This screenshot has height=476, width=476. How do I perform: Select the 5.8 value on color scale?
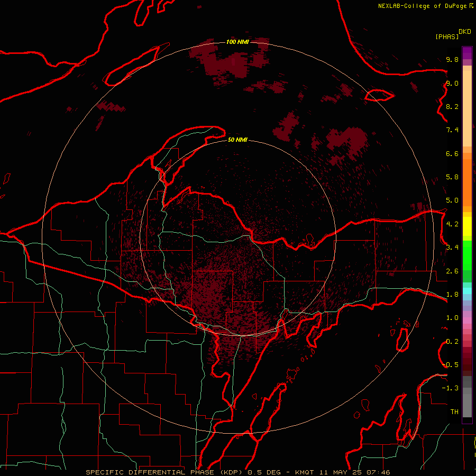[452, 177]
